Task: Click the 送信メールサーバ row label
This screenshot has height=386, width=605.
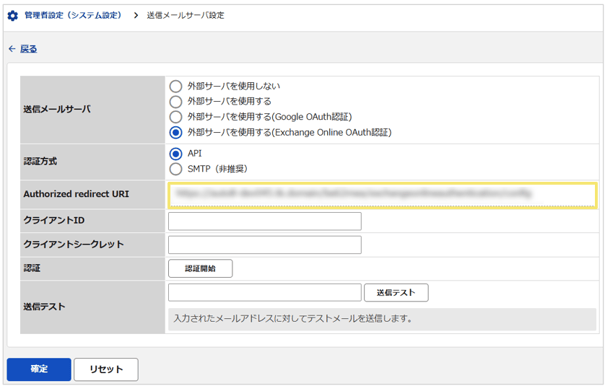Action: 57,109
